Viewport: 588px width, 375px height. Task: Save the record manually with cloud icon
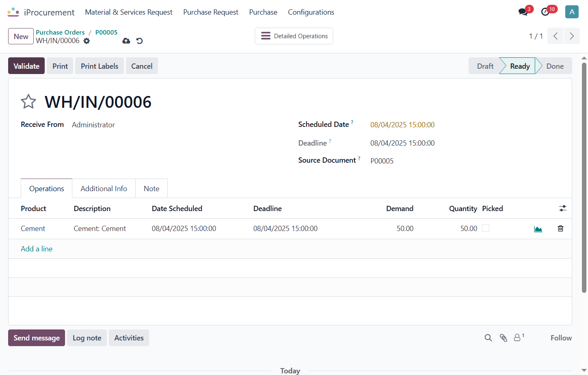126,41
